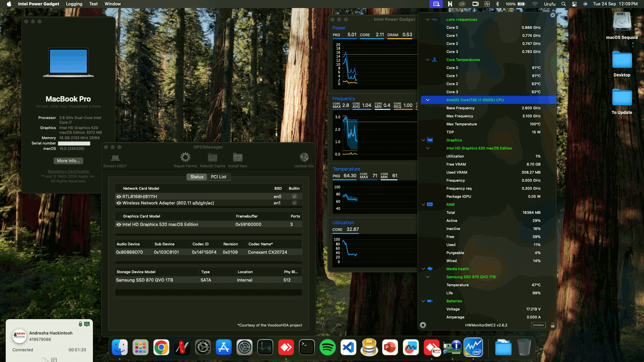Open Launchpad from the Dock

(x=141, y=348)
